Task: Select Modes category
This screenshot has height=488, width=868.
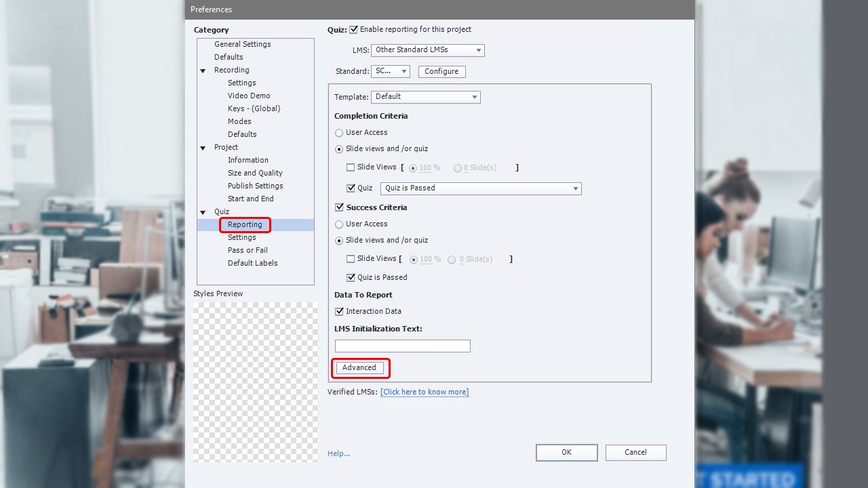Action: pos(239,121)
